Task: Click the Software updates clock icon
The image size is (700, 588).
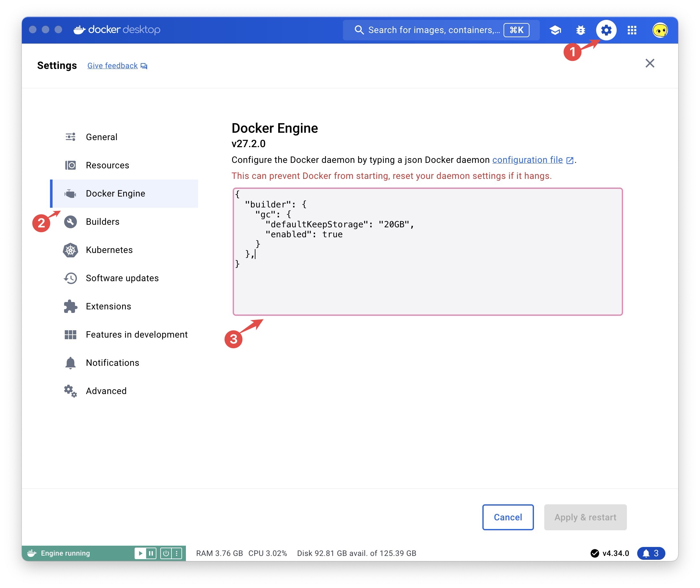Action: (70, 278)
